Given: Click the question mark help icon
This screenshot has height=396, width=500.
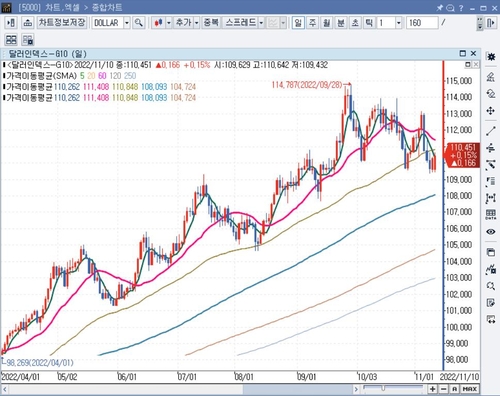Looking at the screenshot, I should [x=461, y=8].
